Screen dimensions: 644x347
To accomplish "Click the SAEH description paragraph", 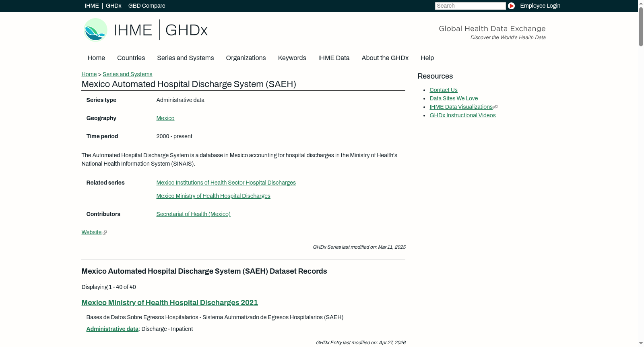I will coord(239,160).
